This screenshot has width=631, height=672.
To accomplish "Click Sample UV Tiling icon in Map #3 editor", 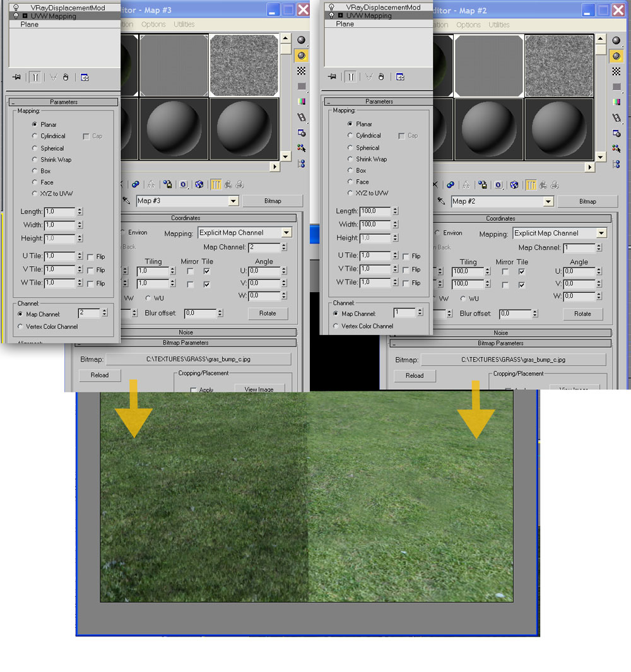I will point(302,86).
